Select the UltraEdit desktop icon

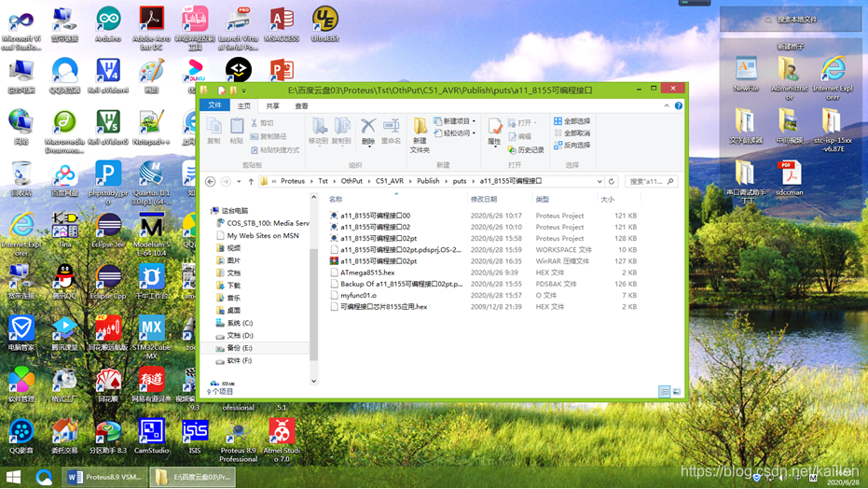tap(325, 24)
